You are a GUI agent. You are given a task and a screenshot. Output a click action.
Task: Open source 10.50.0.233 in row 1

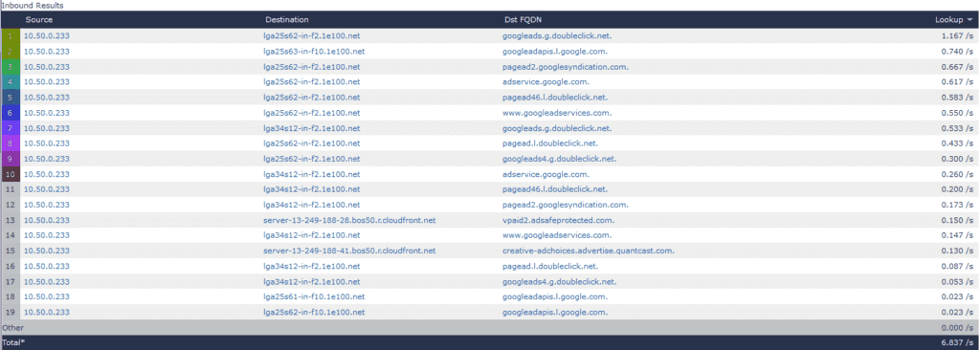click(46, 35)
